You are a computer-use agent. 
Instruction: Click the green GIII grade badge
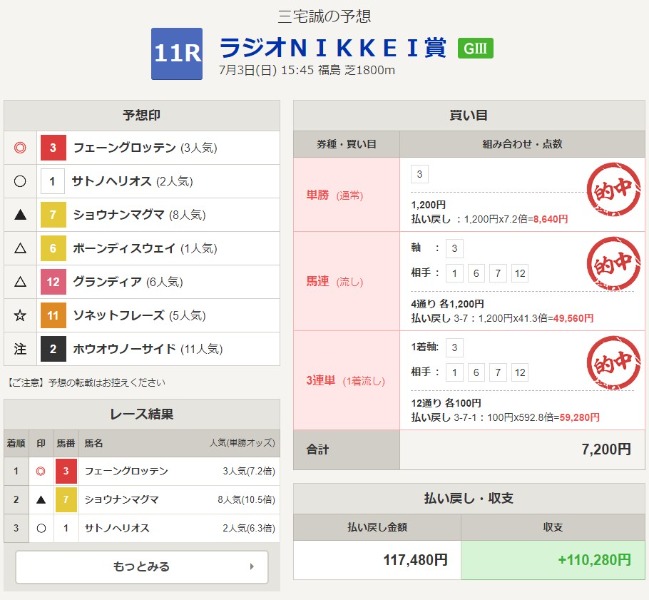(476, 48)
